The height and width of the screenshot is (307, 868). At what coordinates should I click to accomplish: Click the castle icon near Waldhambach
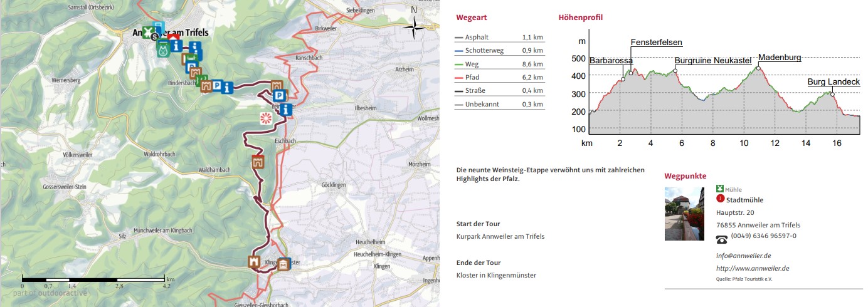pyautogui.click(x=257, y=163)
